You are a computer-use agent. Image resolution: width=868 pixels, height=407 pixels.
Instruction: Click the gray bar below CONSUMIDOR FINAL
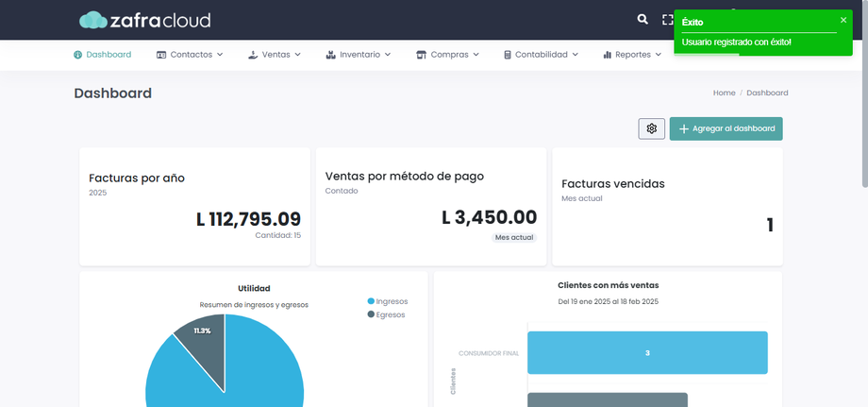point(608,399)
